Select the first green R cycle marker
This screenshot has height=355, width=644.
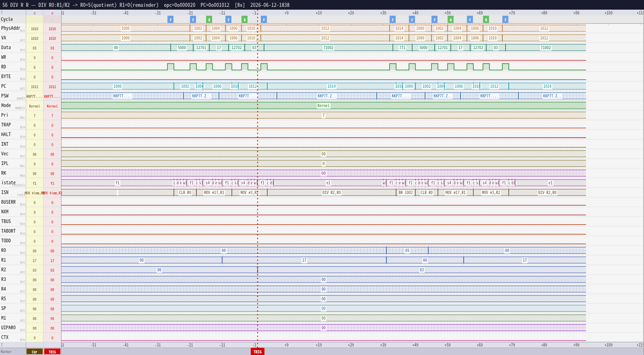click(209, 20)
